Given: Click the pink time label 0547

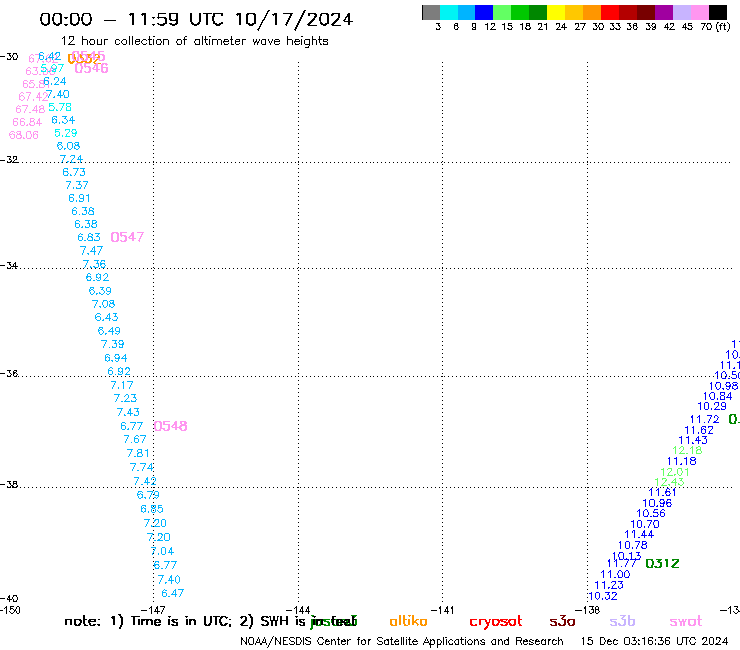Looking at the screenshot, I should (127, 237).
